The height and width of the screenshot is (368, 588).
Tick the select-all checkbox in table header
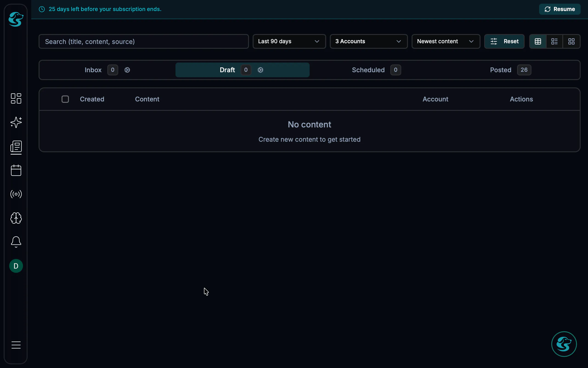(65, 99)
